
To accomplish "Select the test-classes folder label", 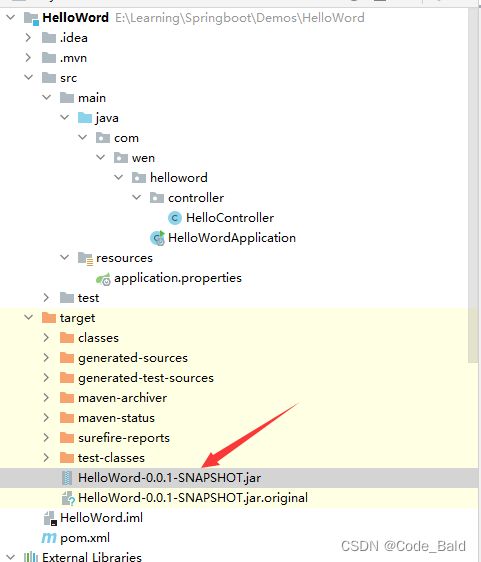I will click(x=111, y=458).
